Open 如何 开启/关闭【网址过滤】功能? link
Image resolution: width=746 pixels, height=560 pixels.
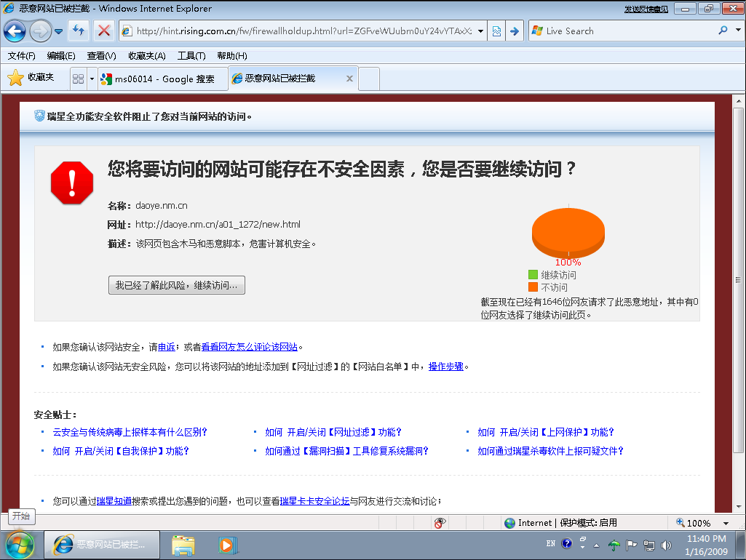(333, 432)
